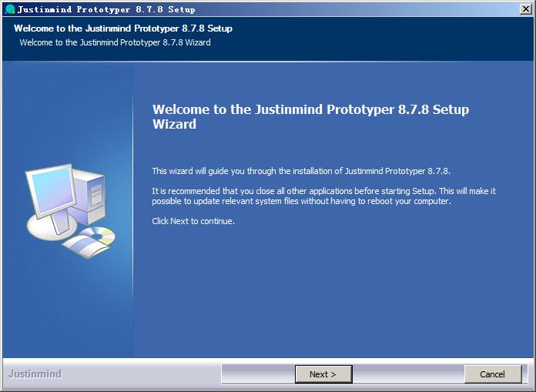Viewport: 536px width, 392px height.
Task: Click 'This wizard will guide you' sentence
Action: click(x=301, y=171)
